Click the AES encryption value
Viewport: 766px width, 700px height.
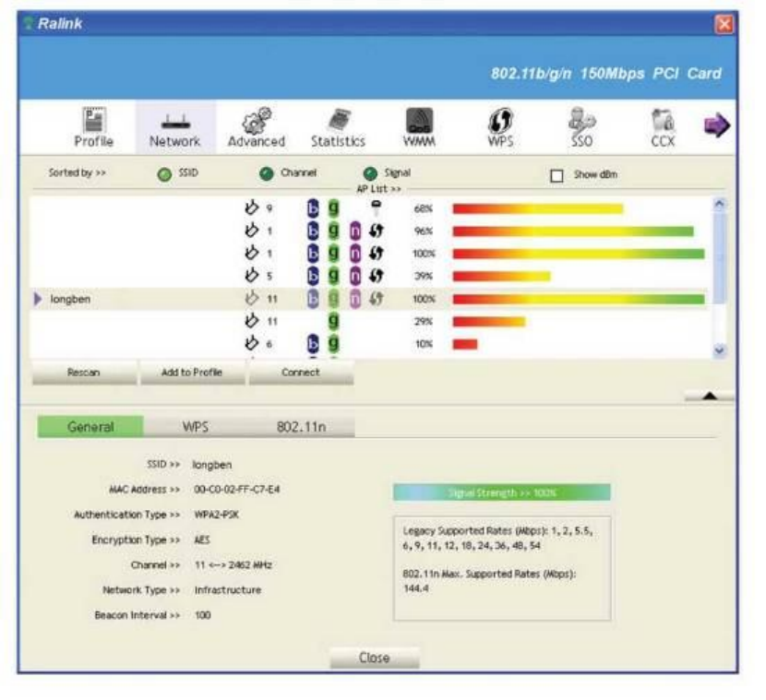(202, 540)
